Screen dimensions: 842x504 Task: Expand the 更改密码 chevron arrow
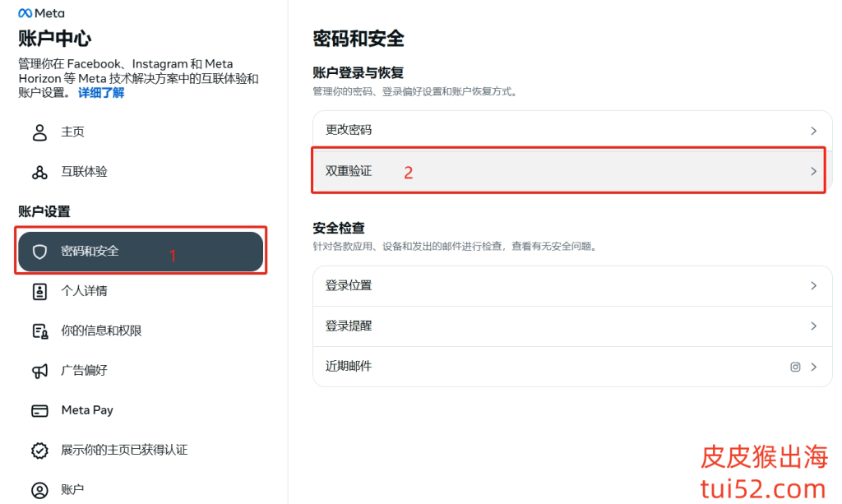(x=813, y=131)
